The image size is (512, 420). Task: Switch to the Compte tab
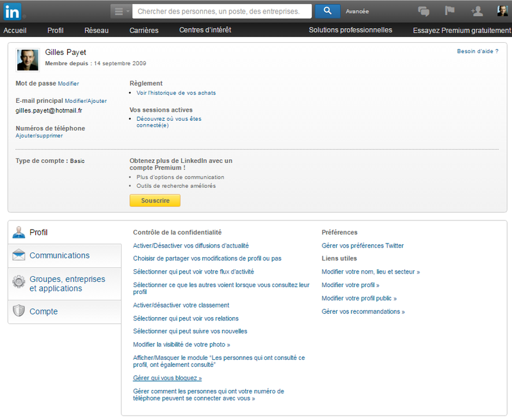(65, 312)
